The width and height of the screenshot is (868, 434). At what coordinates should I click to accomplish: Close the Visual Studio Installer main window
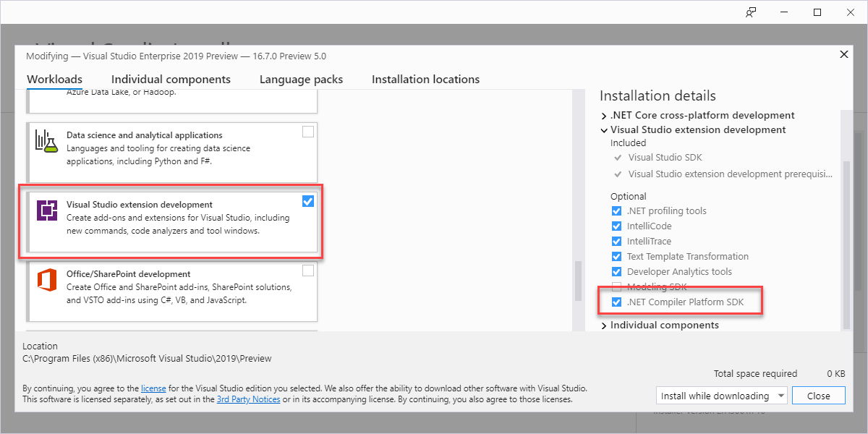click(x=851, y=12)
